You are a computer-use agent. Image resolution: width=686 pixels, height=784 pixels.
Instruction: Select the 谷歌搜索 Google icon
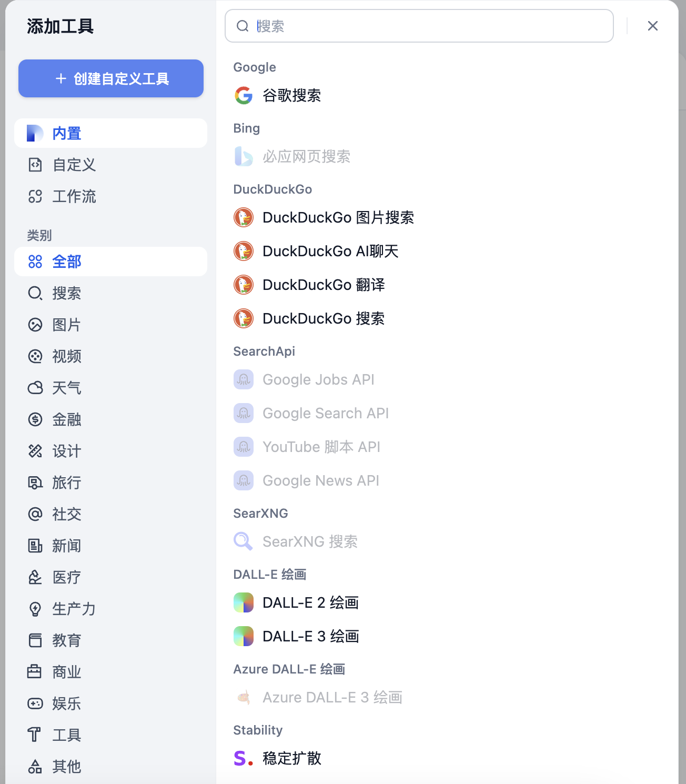pos(244,96)
